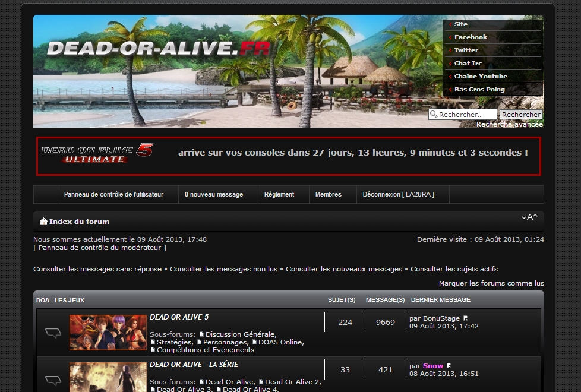Open the Discussion Générale subforum
This screenshot has height=392, width=581.
click(x=241, y=334)
